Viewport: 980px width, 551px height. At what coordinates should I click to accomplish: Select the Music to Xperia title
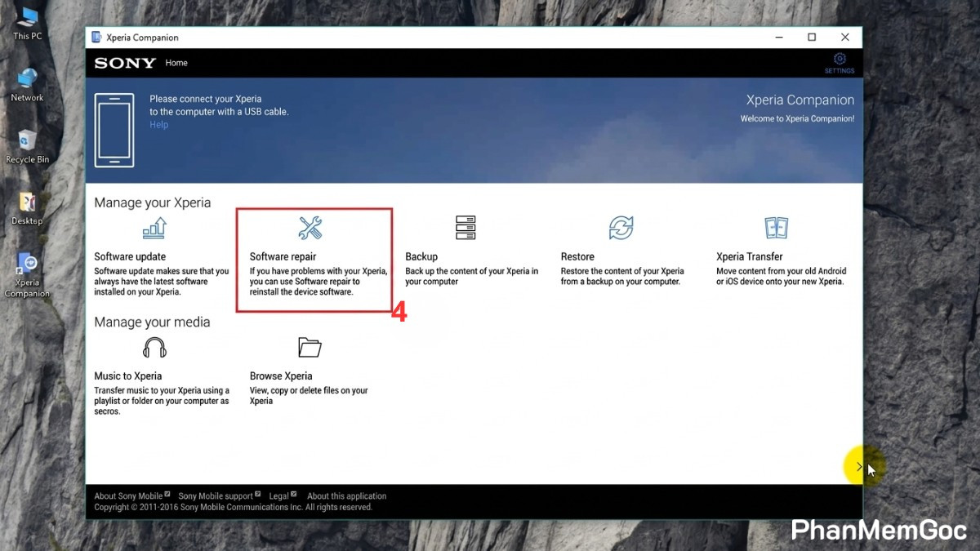[x=127, y=376]
